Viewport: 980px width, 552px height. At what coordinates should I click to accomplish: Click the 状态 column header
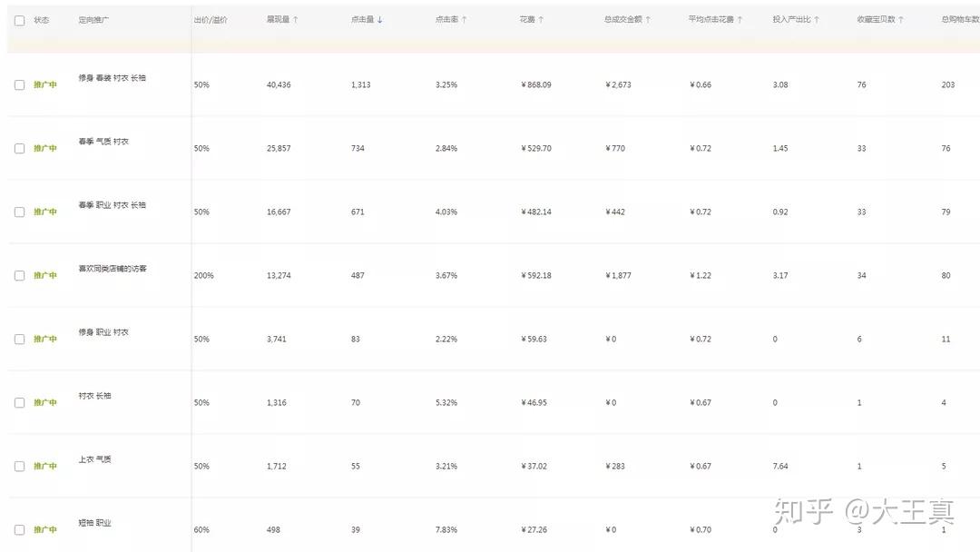tap(42, 20)
